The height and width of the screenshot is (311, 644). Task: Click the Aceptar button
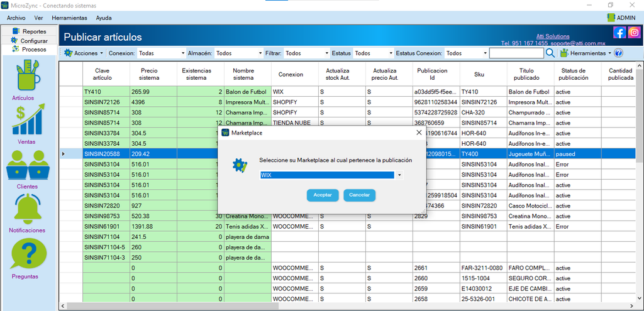click(x=323, y=195)
